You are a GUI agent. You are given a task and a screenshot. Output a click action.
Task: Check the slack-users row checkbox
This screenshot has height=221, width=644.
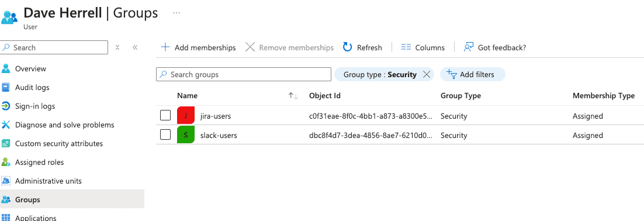click(165, 134)
